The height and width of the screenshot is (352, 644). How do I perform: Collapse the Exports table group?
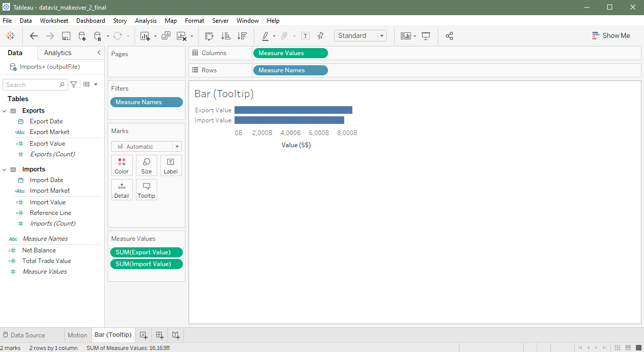pyautogui.click(x=5, y=111)
